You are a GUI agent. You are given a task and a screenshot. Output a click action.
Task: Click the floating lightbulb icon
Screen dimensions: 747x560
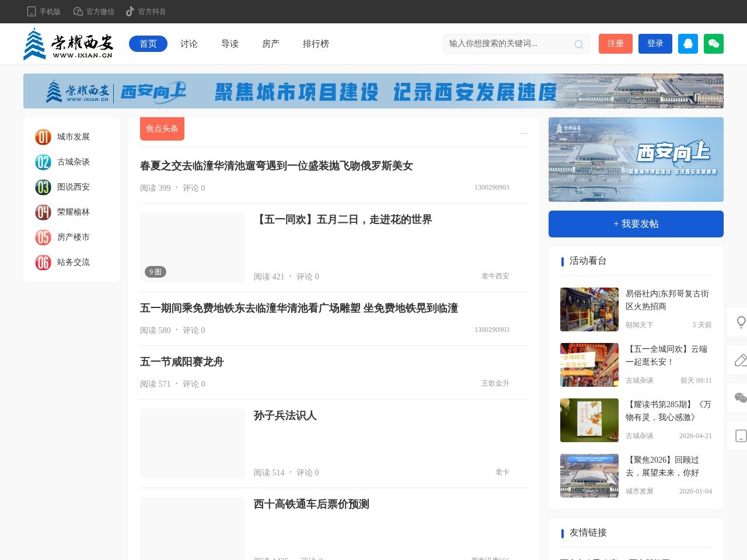740,322
